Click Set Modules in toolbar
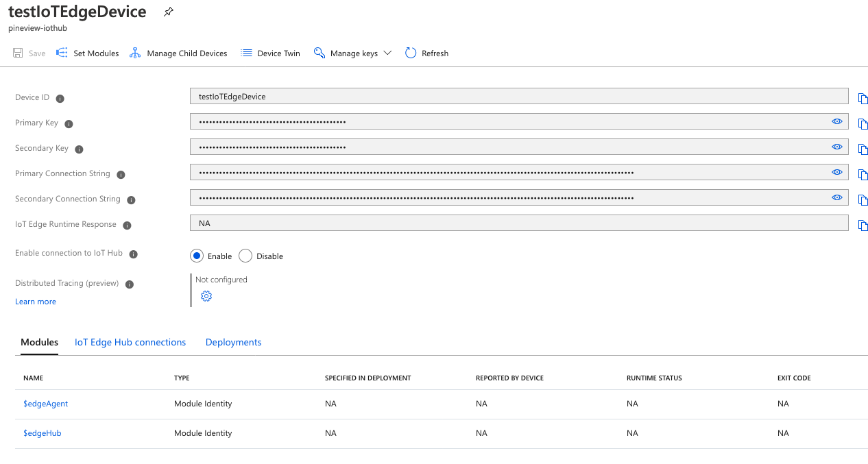868x464 pixels. tap(88, 53)
